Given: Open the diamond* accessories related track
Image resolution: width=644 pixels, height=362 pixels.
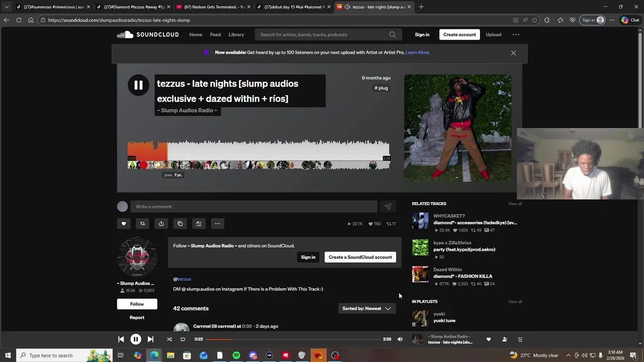Looking at the screenshot, I should point(475,223).
